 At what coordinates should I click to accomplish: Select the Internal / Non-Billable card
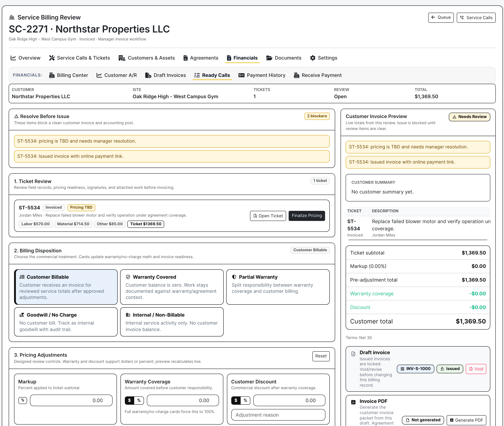172,322
